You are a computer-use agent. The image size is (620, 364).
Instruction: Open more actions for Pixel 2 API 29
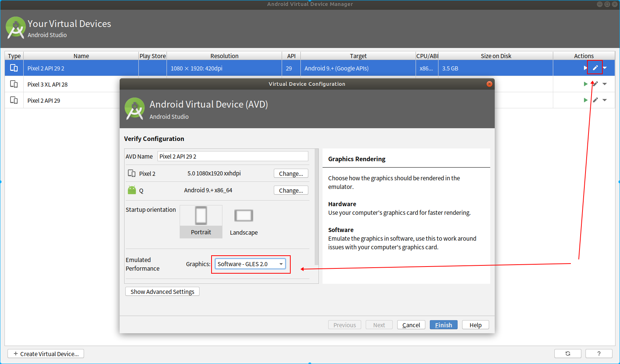pyautogui.click(x=605, y=100)
